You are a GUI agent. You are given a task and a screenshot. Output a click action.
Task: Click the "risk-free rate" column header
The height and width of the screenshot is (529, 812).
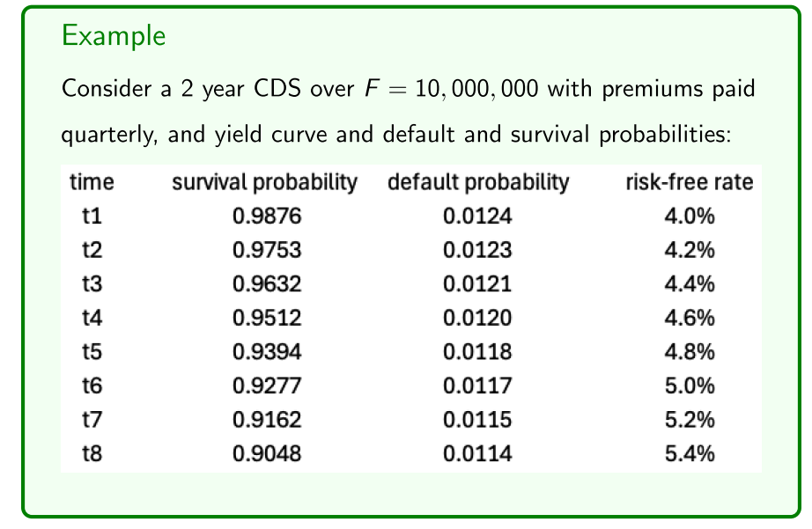pyautogui.click(x=689, y=183)
